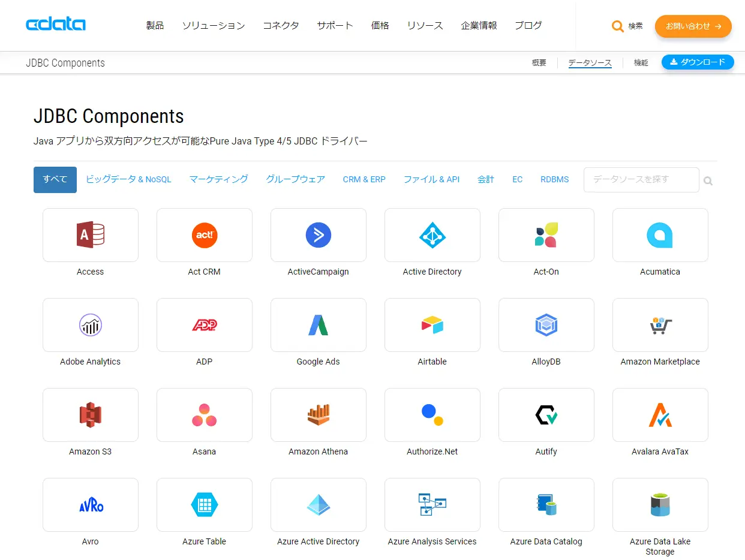The image size is (745, 560).
Task: Open the コネクタ navigation menu
Action: pyautogui.click(x=281, y=25)
